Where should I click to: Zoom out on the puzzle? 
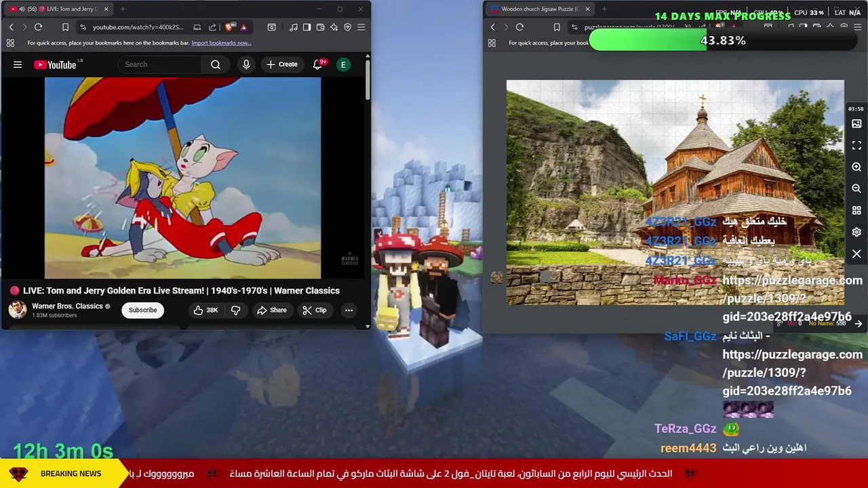tap(856, 188)
